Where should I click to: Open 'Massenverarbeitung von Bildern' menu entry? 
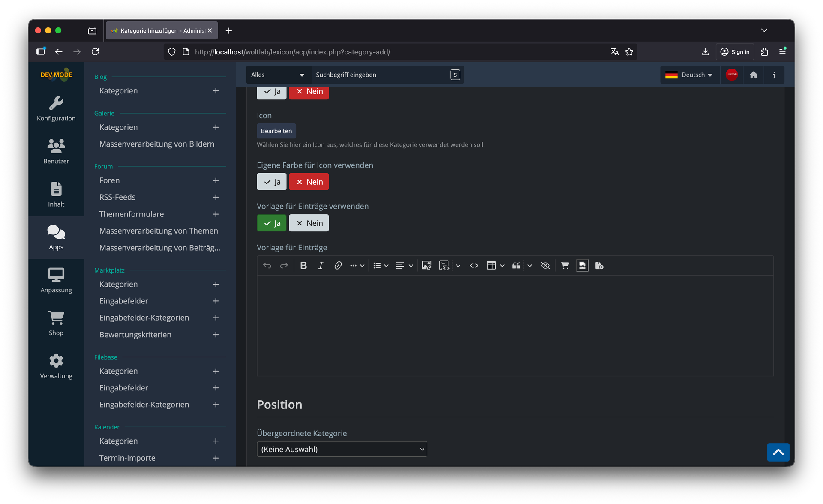click(x=157, y=144)
